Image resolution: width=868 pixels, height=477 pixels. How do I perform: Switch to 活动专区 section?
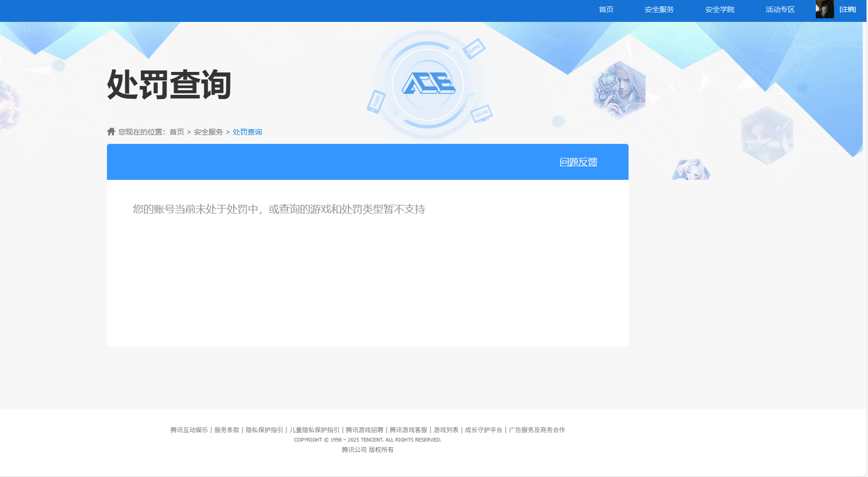click(779, 9)
